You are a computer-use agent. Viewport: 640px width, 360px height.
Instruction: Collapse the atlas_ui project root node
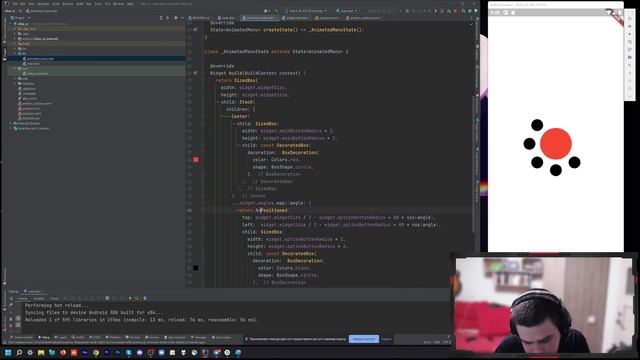coord(10,24)
